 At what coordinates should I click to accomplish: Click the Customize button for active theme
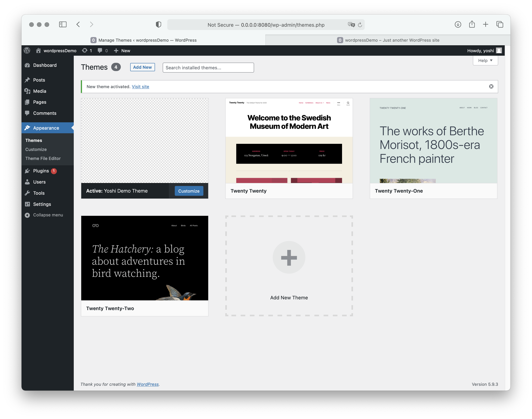(189, 191)
